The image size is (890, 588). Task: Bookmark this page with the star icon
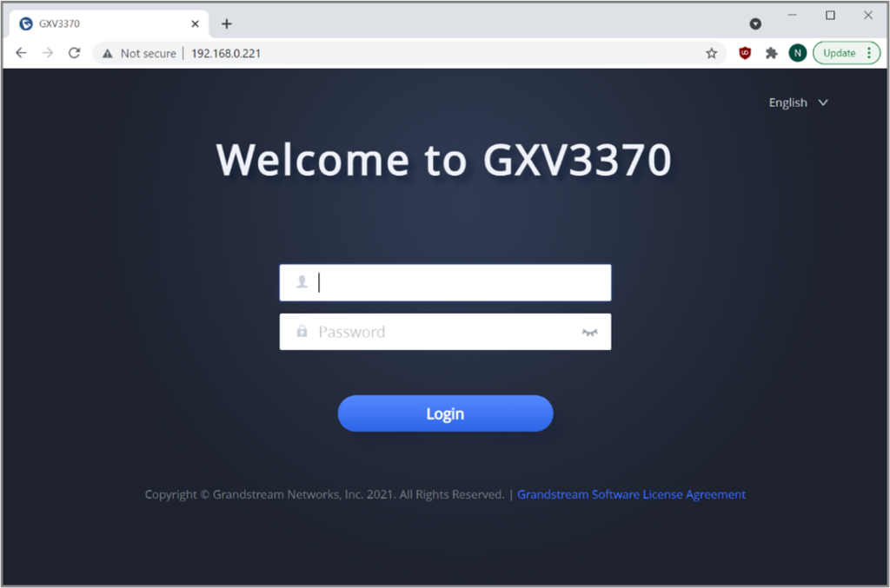(711, 53)
